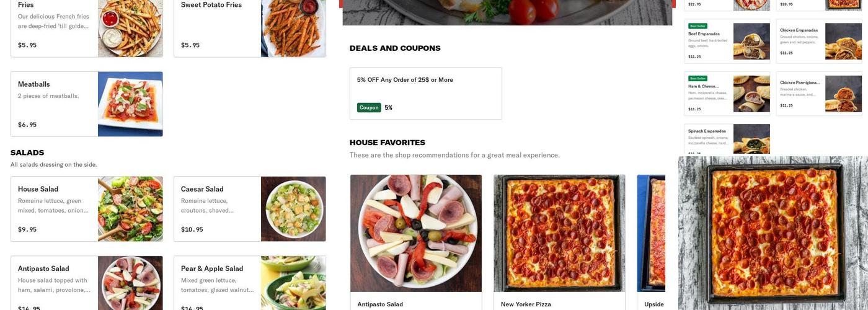Click the green Coupon badge
The width and height of the screenshot is (868, 310).
point(369,107)
